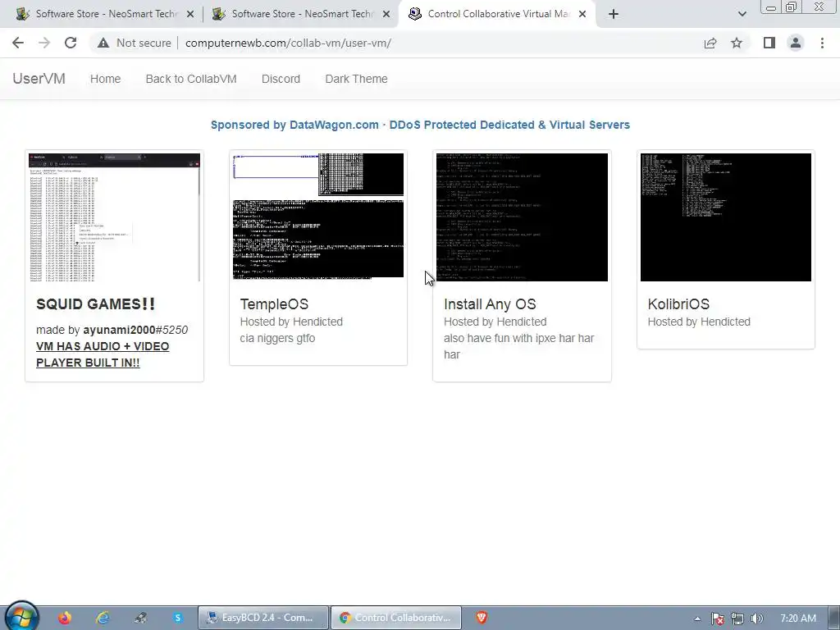Image resolution: width=840 pixels, height=630 pixels.
Task: Open the Windows Start menu
Action: (x=22, y=617)
